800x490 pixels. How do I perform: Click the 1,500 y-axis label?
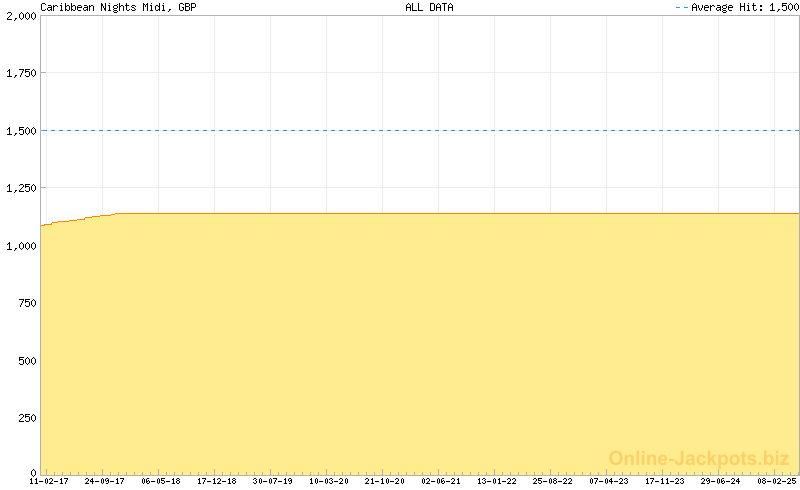point(20,130)
